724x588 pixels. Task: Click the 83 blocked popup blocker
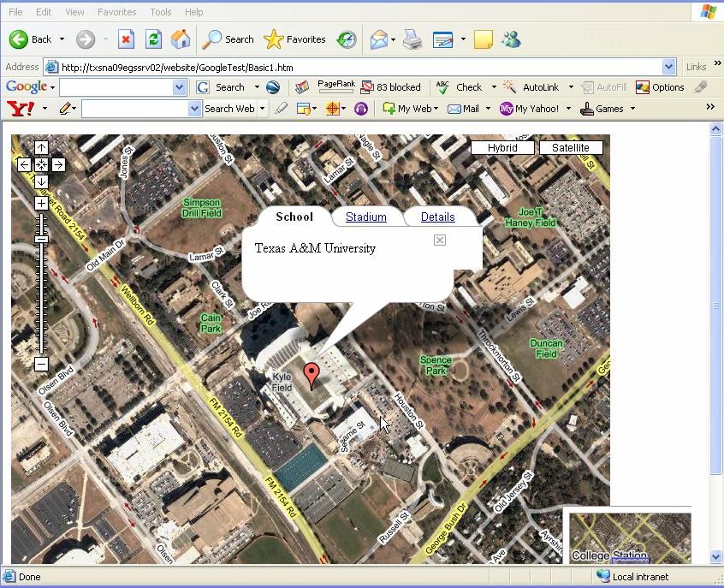coord(390,87)
